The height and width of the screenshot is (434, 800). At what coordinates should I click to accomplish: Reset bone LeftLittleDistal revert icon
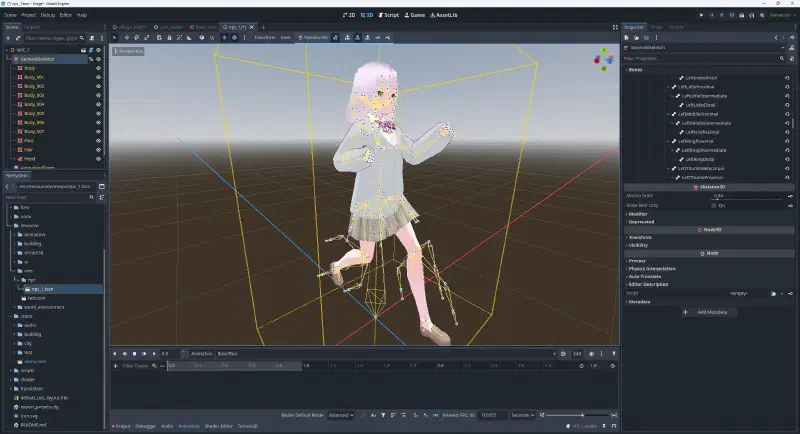pyautogui.click(x=787, y=105)
